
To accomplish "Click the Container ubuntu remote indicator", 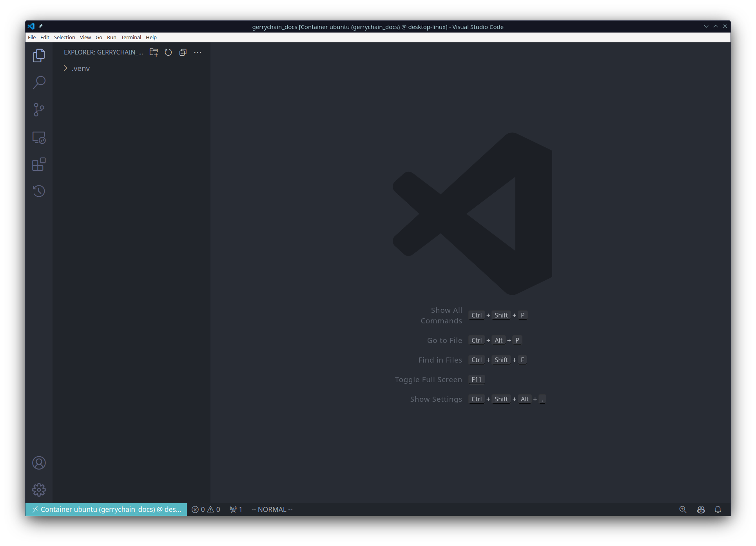I will [106, 509].
